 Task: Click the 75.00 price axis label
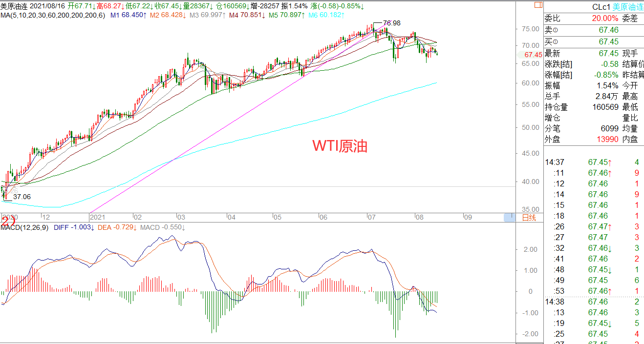coord(531,29)
